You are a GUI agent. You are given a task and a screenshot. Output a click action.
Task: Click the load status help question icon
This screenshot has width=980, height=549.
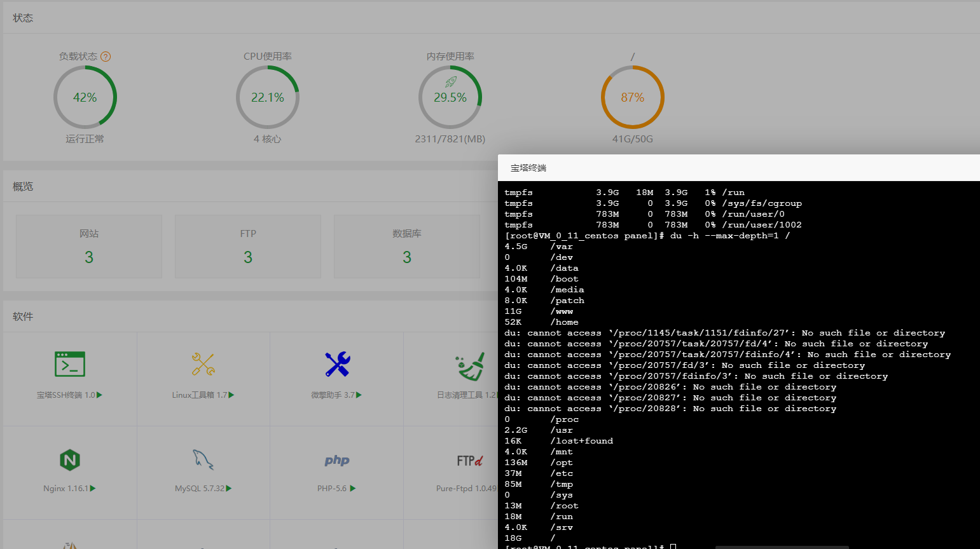click(x=106, y=57)
